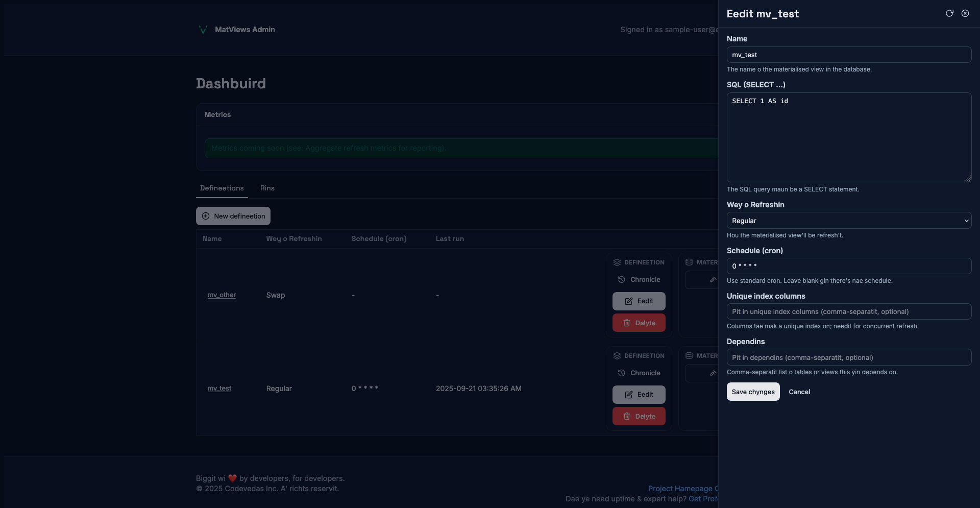
Task: Select the Defineetions tab
Action: [x=222, y=188]
